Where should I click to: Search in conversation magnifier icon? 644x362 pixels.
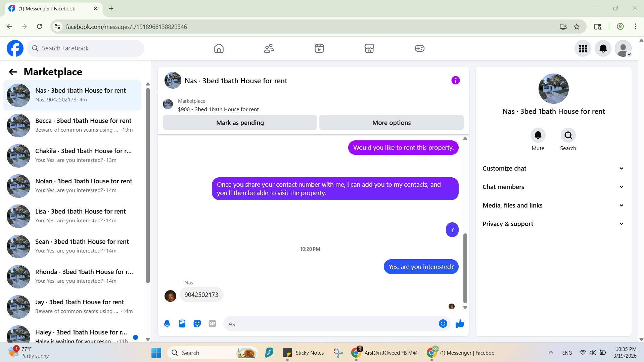pos(568,135)
